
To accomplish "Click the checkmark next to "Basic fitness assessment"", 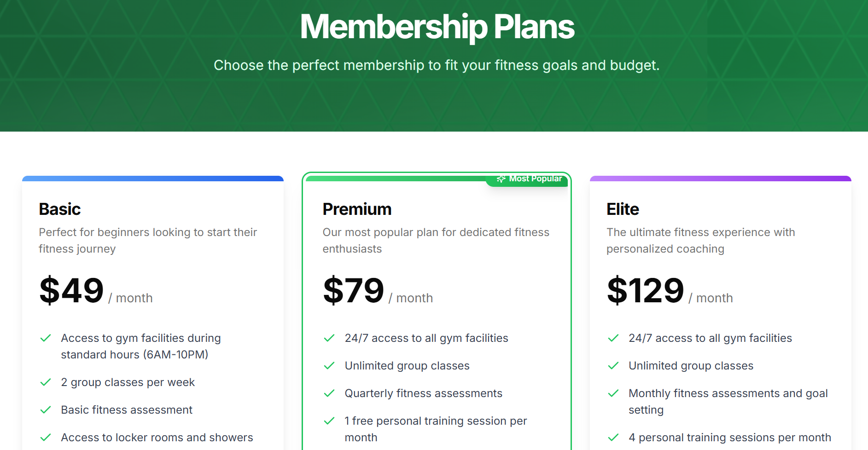I will point(46,410).
